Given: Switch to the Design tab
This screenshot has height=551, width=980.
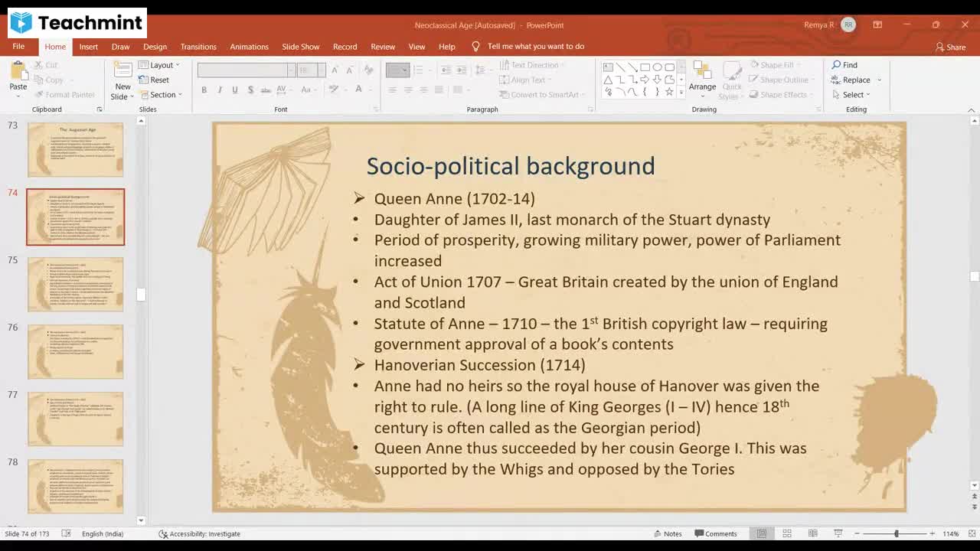Looking at the screenshot, I should tap(155, 47).
